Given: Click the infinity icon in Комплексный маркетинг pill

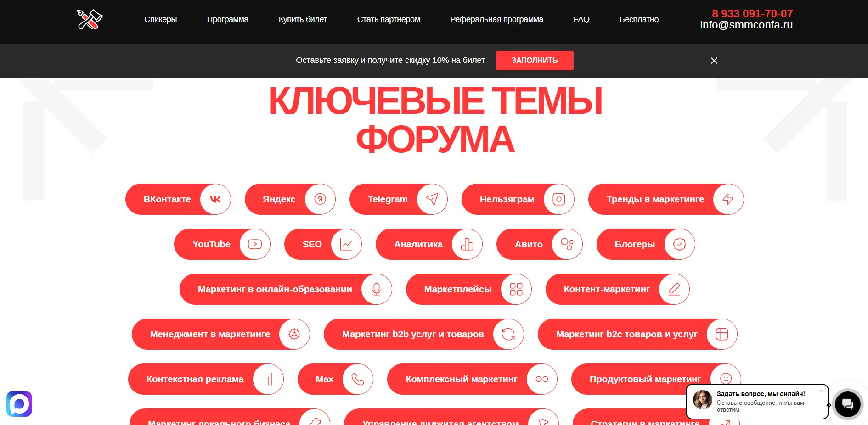Looking at the screenshot, I should 542,379.
